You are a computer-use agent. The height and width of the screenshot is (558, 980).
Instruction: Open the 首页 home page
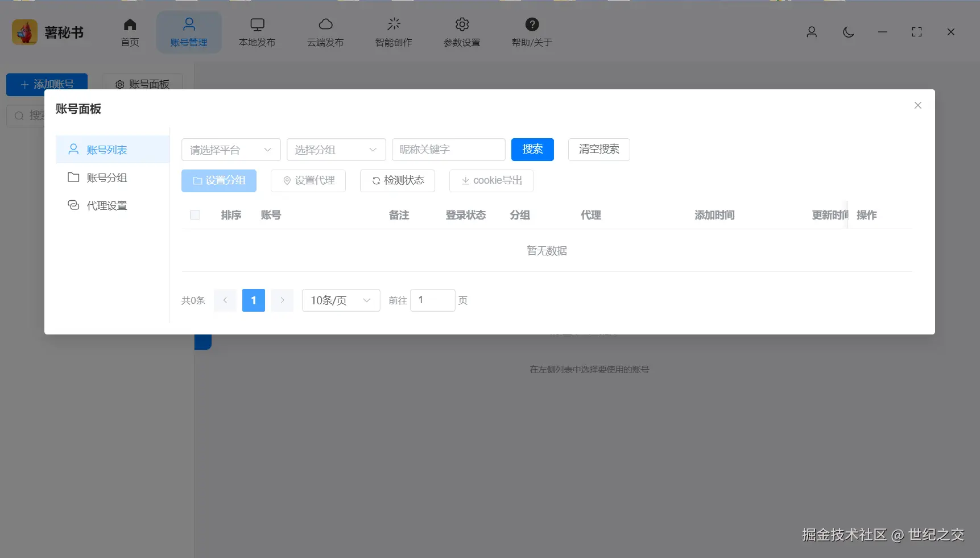129,31
